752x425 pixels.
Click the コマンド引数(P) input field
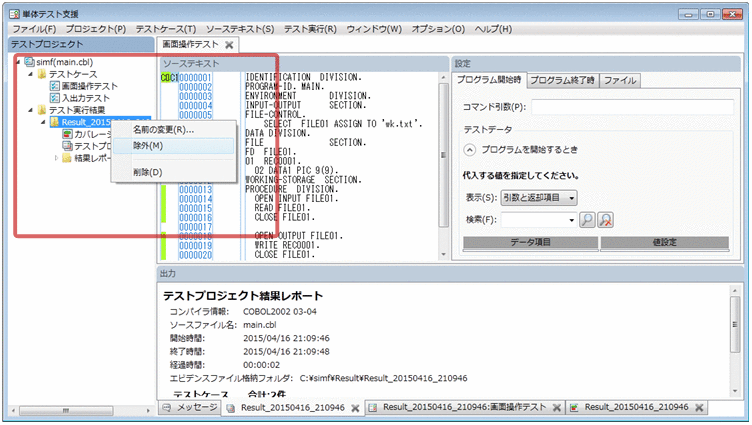(x=632, y=107)
